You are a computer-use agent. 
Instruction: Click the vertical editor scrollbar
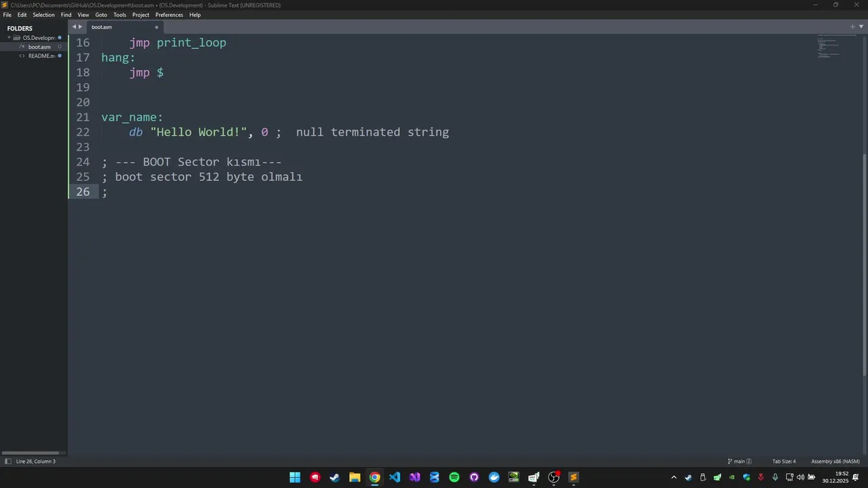pyautogui.click(x=865, y=264)
